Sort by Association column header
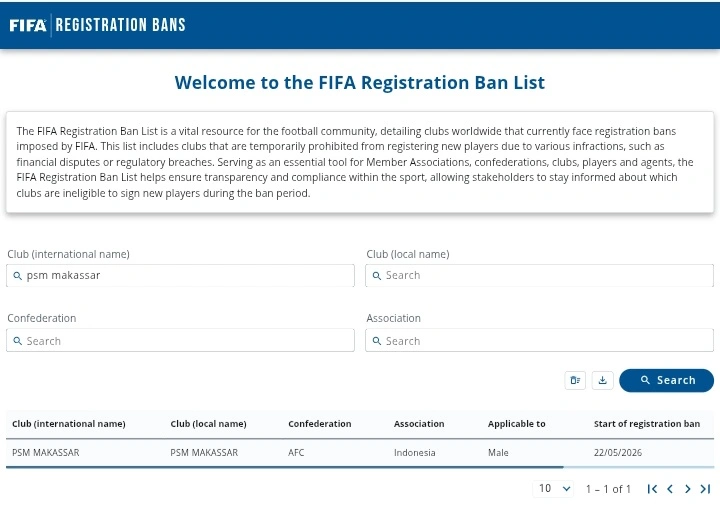720x532 pixels. 419,424
